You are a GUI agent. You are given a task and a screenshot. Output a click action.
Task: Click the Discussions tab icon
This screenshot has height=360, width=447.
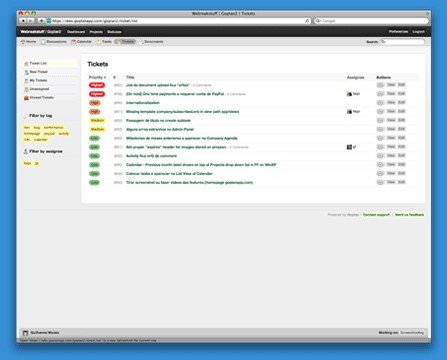click(43, 42)
